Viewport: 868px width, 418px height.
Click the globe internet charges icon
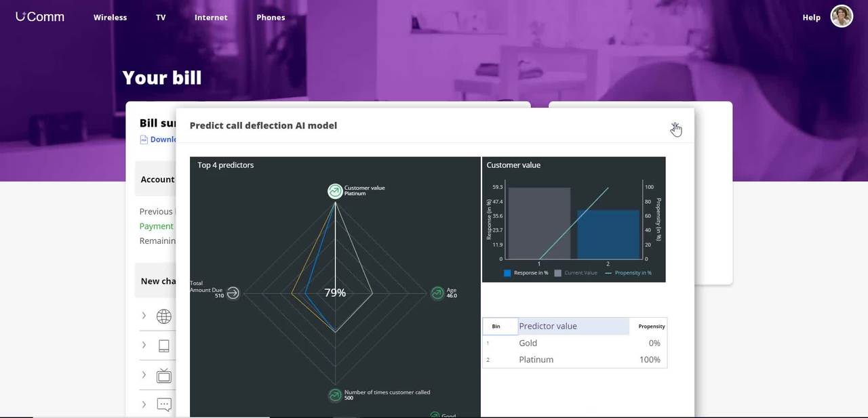coord(163,316)
